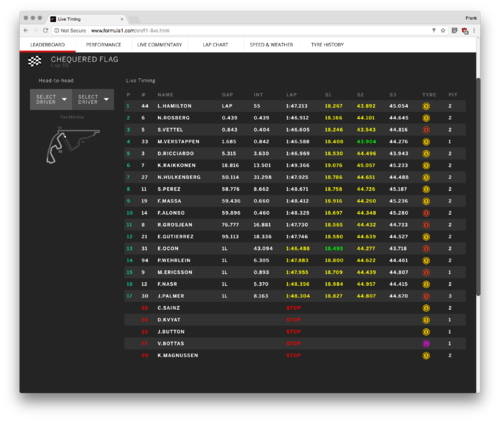
Task: Open the second Select Driver dropdown
Action: click(x=93, y=99)
